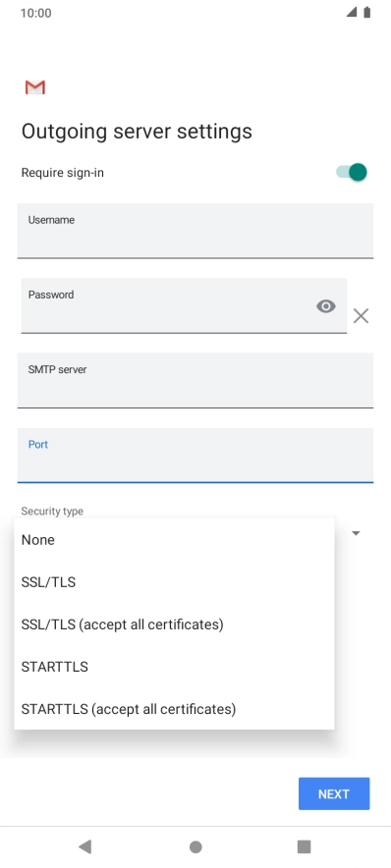
Task: Select the SMTP server field
Action: point(195,381)
